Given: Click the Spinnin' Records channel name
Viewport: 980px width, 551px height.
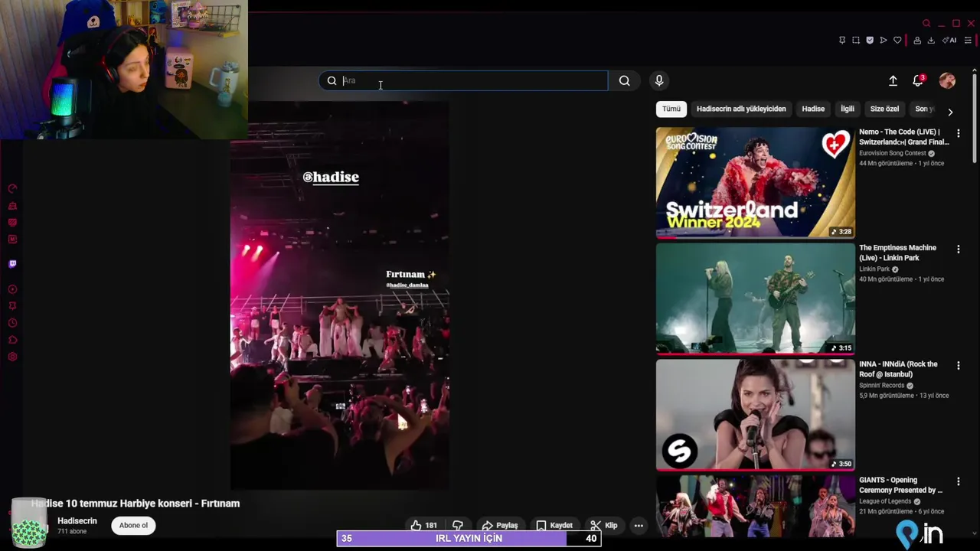Looking at the screenshot, I should coord(881,386).
